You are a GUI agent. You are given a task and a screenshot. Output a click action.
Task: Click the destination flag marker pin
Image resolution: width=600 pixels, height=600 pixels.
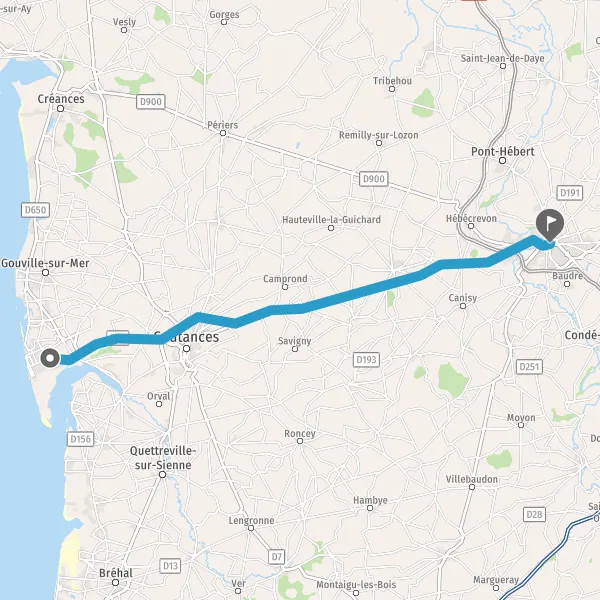click(549, 225)
